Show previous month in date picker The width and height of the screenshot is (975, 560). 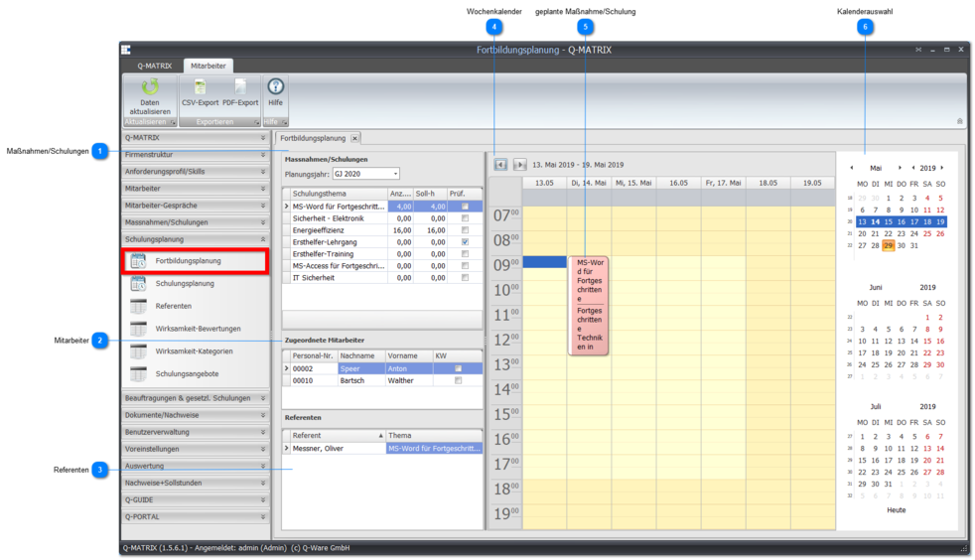coord(851,168)
